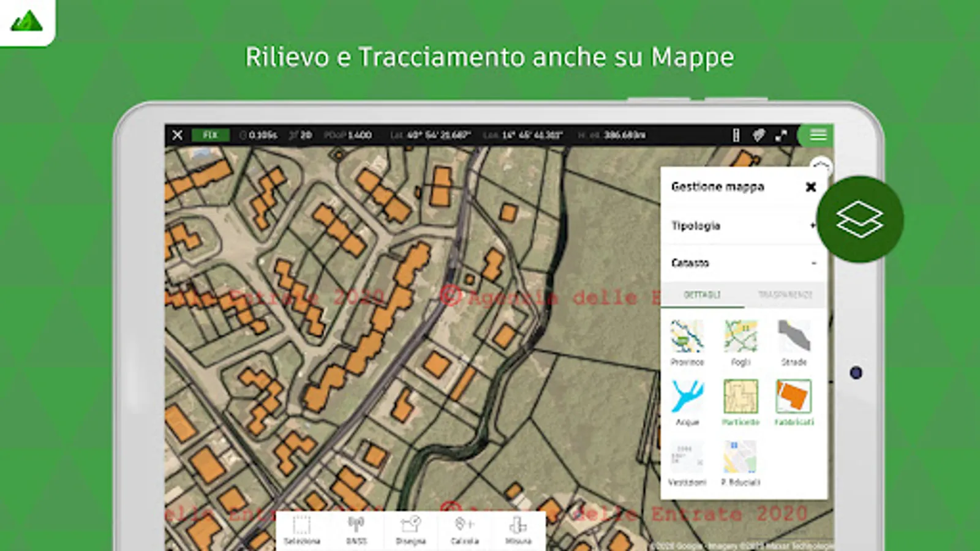Expand the Tipologia section
This screenshot has height=551, width=980.
pos(744,226)
